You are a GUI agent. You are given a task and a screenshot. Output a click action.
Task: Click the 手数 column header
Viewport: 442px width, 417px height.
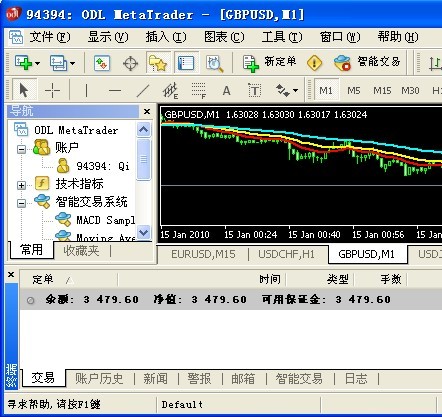pyautogui.click(x=391, y=279)
